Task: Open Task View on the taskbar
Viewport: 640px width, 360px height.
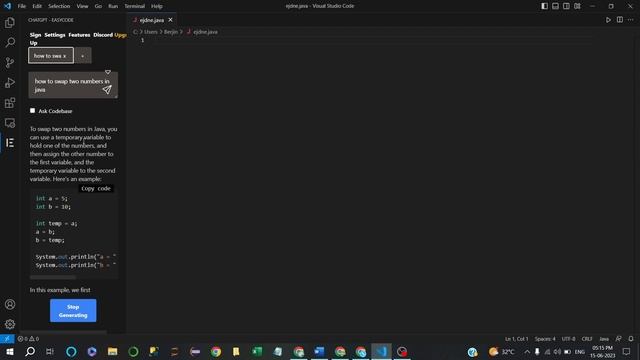Action: click(50, 351)
